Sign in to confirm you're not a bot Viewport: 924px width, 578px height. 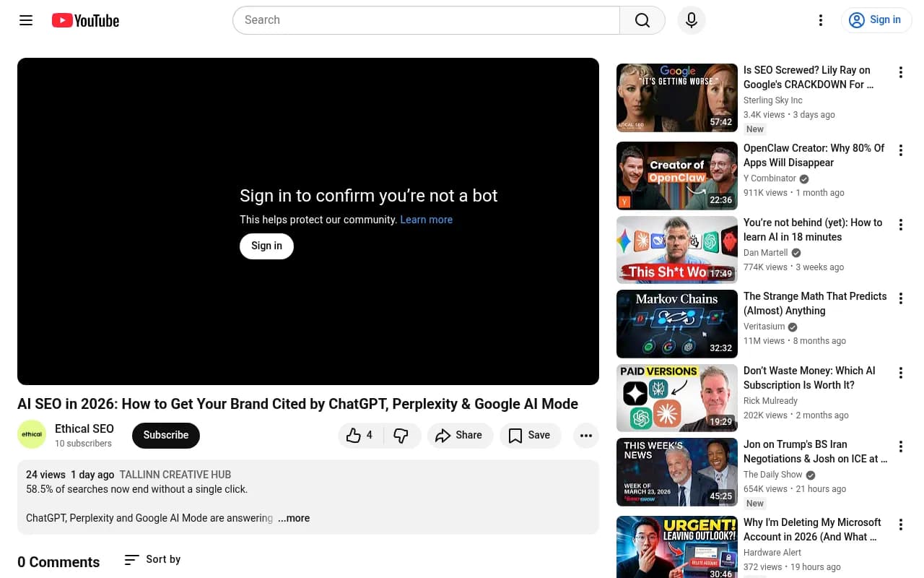point(266,246)
